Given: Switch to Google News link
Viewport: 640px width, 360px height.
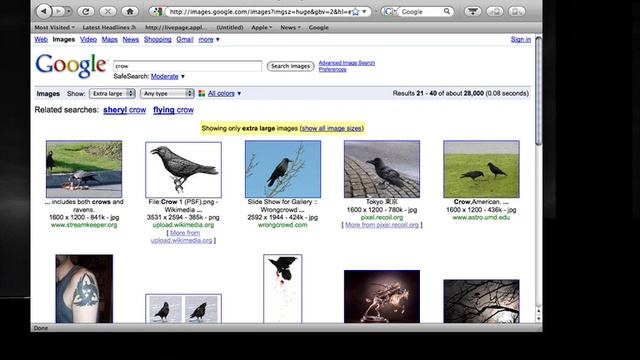Looking at the screenshot, I should click(x=131, y=40).
